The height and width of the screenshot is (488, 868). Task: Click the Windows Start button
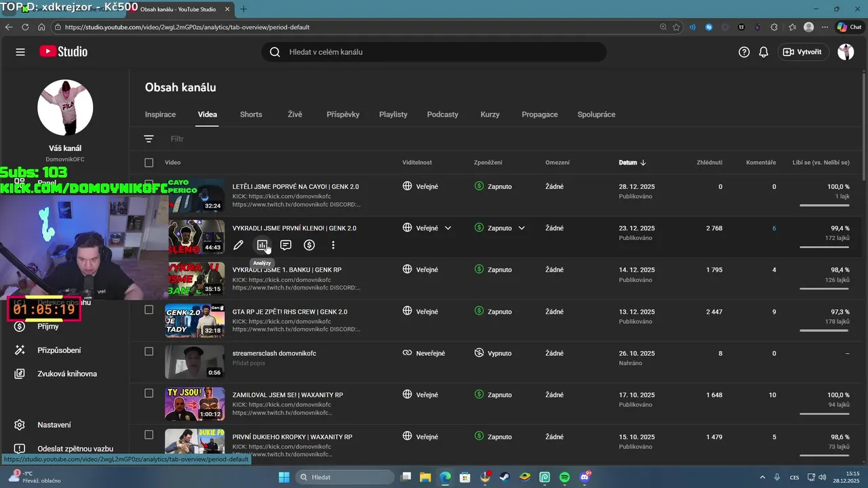click(x=284, y=477)
